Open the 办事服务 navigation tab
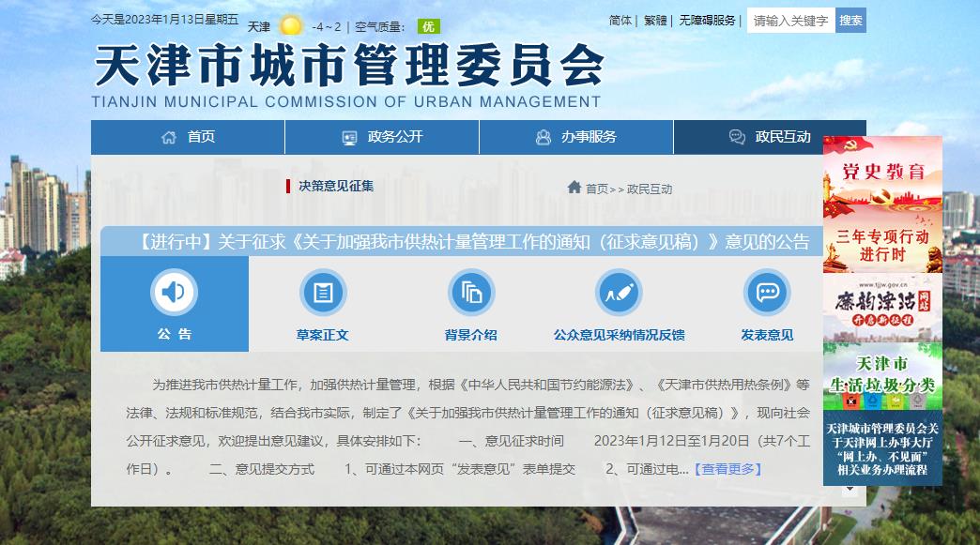Screen dimensions: 980x545 [x=576, y=137]
